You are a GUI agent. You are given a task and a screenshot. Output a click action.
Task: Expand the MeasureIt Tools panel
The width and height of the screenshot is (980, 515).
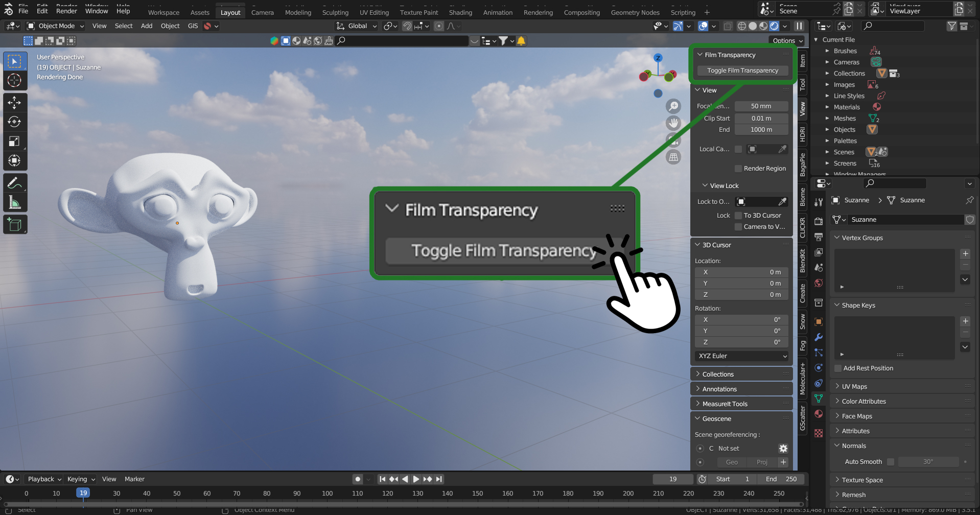pos(741,404)
